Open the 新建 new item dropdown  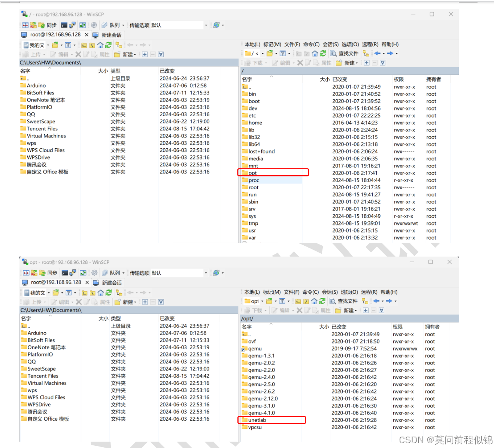pyautogui.click(x=349, y=63)
